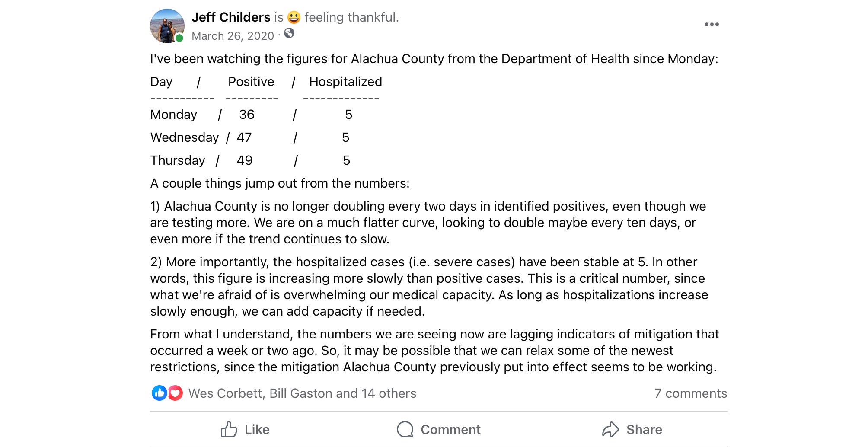Open Jeff Childers' profile picture
This screenshot has height=447, width=868.
tap(166, 26)
